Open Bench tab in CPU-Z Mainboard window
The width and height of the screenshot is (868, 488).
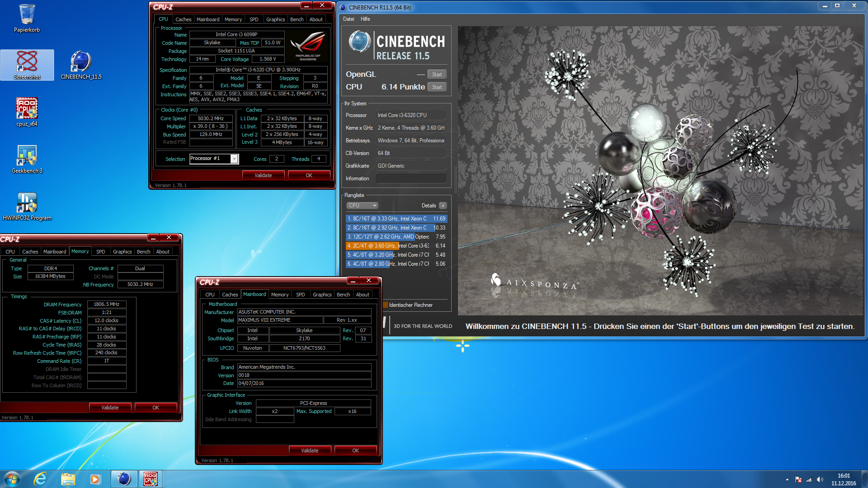coord(343,295)
